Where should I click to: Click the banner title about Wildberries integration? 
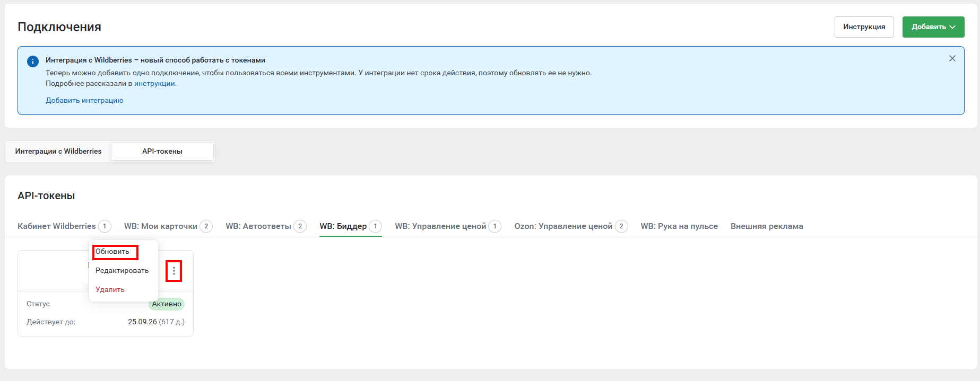(155, 60)
